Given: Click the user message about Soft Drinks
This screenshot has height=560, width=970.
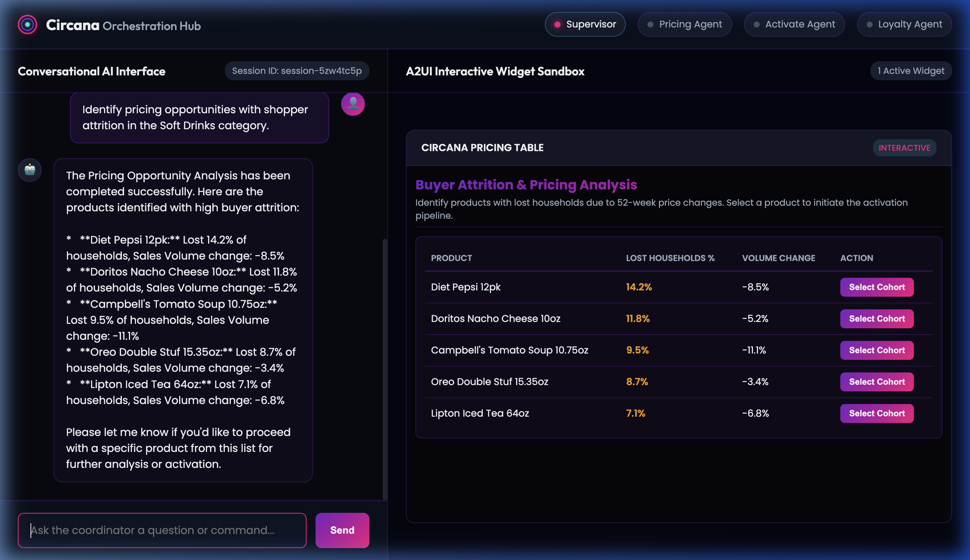Looking at the screenshot, I should (x=199, y=117).
